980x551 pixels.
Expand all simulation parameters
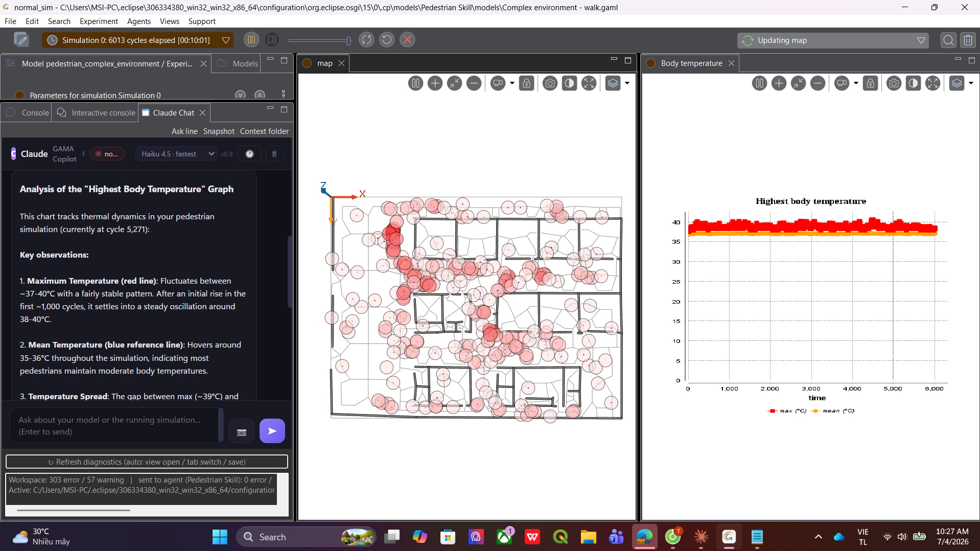(x=240, y=95)
